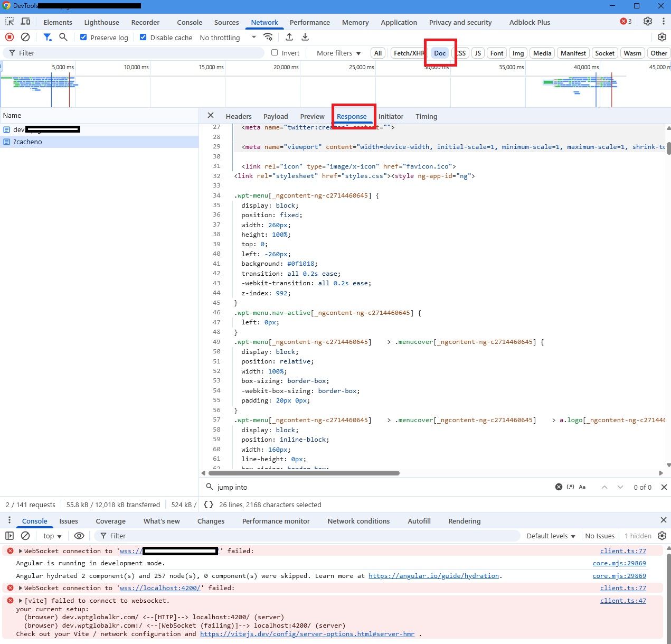Clear the network log
671x644 pixels.
pyautogui.click(x=25, y=37)
